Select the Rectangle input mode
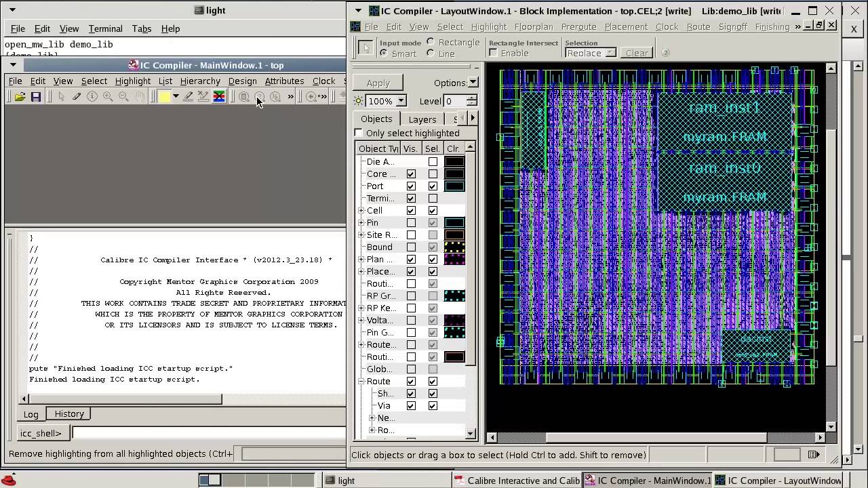This screenshot has height=488, width=868. [x=431, y=42]
